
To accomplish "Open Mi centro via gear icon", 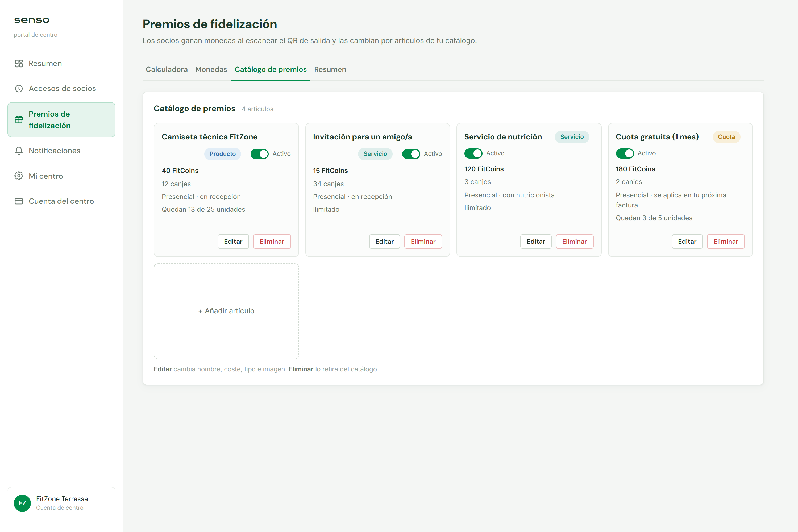I will (x=19, y=176).
